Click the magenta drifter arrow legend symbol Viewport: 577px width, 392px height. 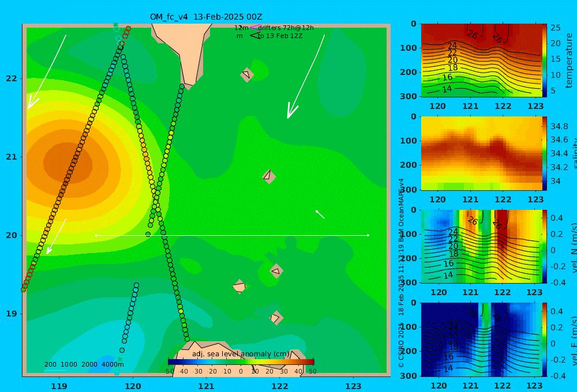pyautogui.click(x=254, y=28)
